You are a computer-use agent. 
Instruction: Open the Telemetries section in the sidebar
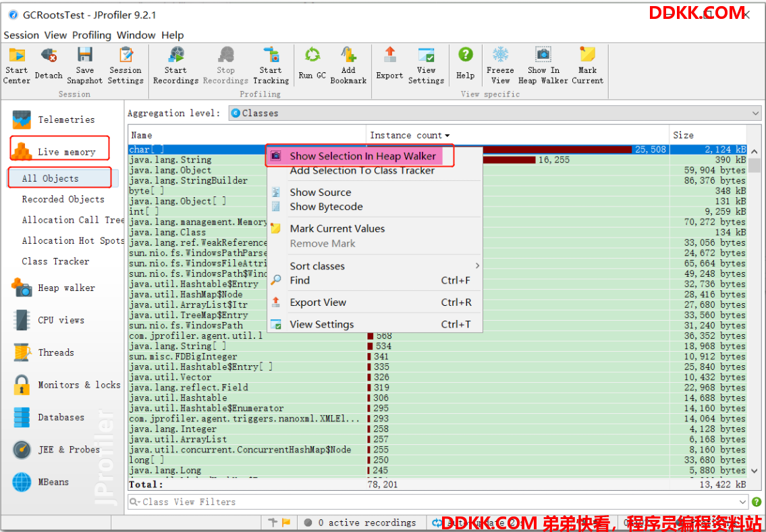point(54,119)
